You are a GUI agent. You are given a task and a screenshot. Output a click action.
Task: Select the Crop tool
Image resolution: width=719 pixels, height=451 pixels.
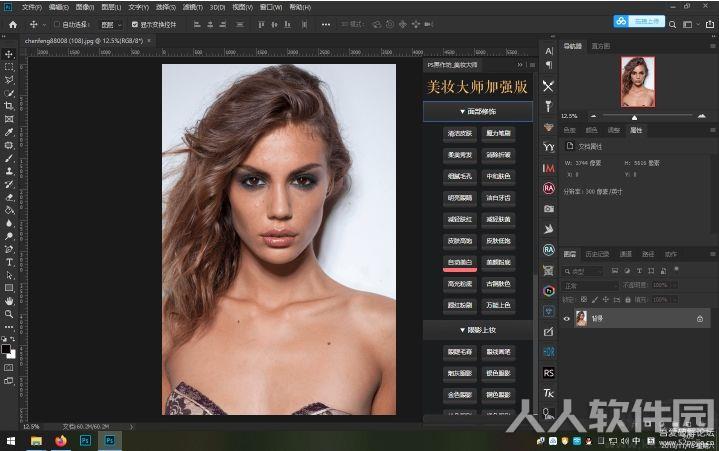point(9,106)
